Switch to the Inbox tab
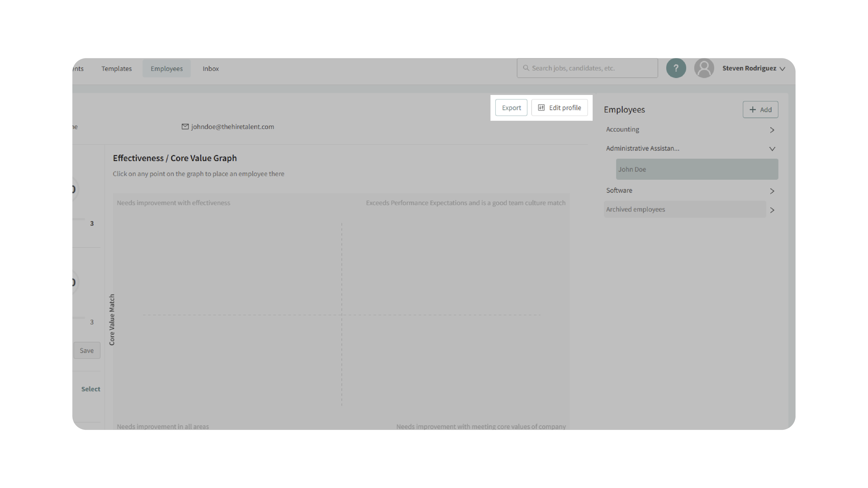The height and width of the screenshot is (488, 868). point(211,68)
